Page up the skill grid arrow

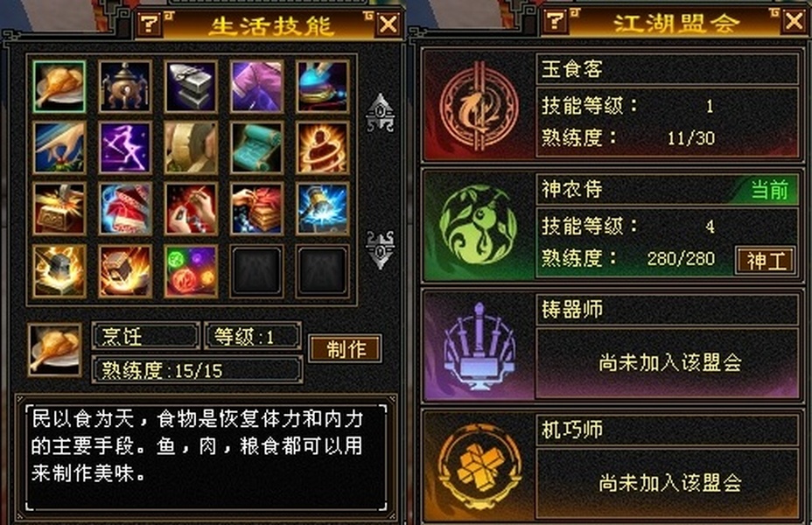(x=380, y=112)
